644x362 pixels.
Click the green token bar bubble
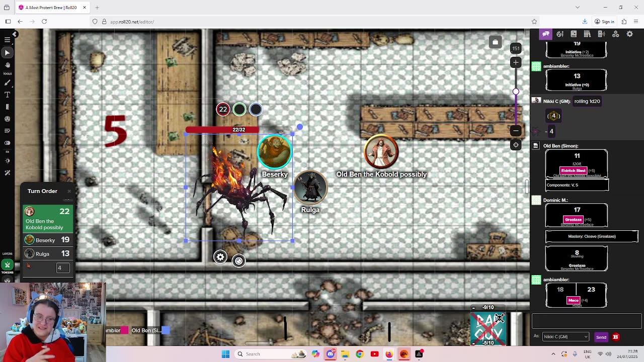pyautogui.click(x=239, y=109)
